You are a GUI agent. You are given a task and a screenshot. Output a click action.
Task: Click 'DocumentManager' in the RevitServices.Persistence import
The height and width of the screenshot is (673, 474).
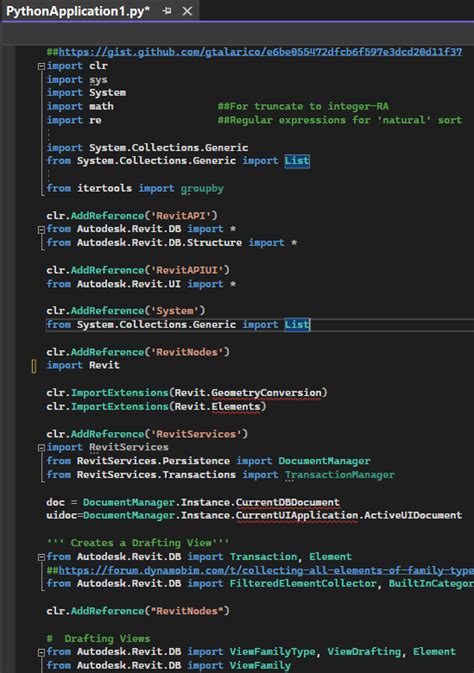pos(324,461)
